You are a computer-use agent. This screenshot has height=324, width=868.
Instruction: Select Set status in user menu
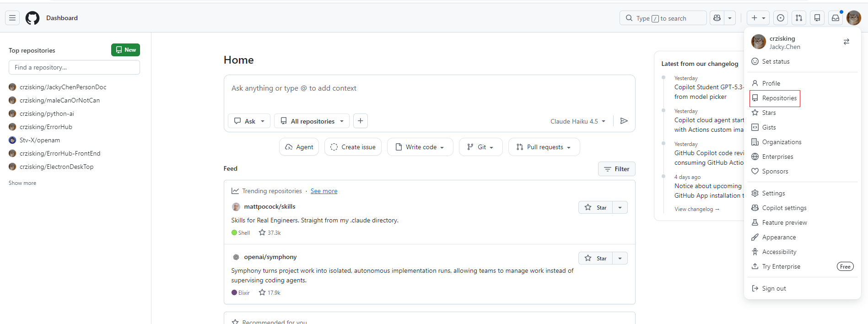point(803,61)
